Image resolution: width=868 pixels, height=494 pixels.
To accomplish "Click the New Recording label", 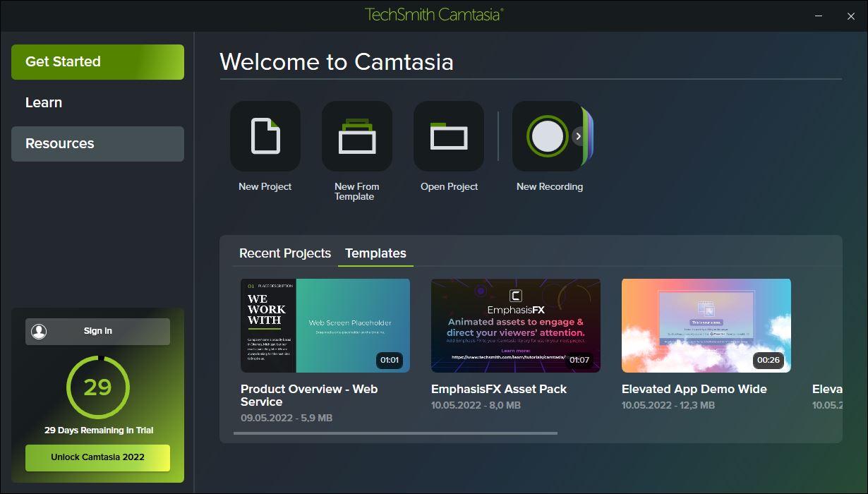I will pyautogui.click(x=550, y=187).
